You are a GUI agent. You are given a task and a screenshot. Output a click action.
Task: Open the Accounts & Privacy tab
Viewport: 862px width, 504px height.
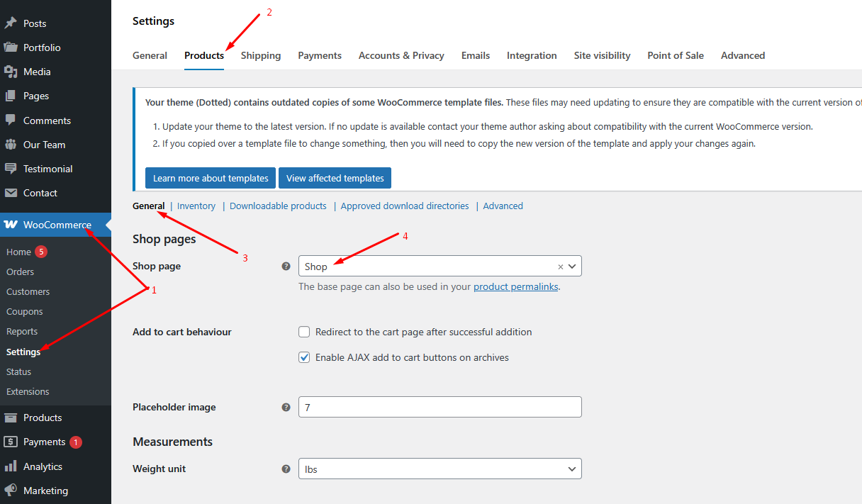[x=401, y=55]
